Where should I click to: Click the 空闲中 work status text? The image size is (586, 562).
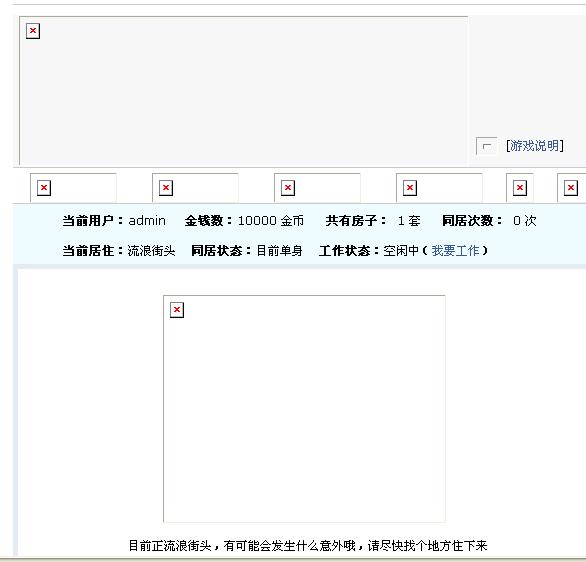tap(401, 250)
